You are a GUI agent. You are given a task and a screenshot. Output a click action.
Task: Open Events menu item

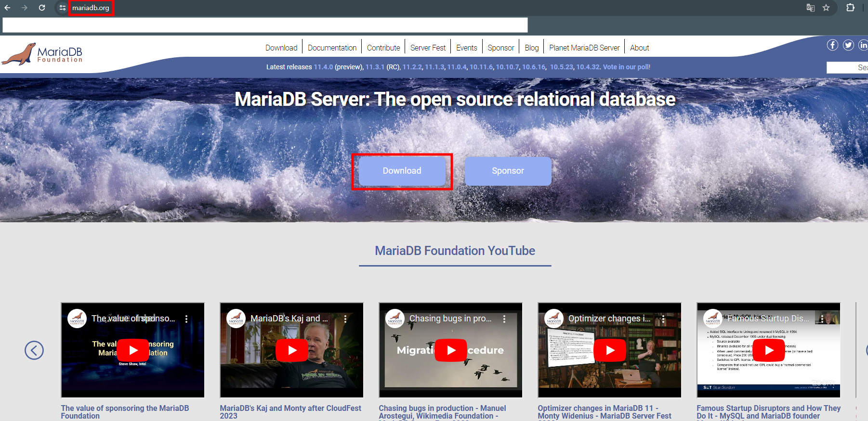(x=467, y=48)
